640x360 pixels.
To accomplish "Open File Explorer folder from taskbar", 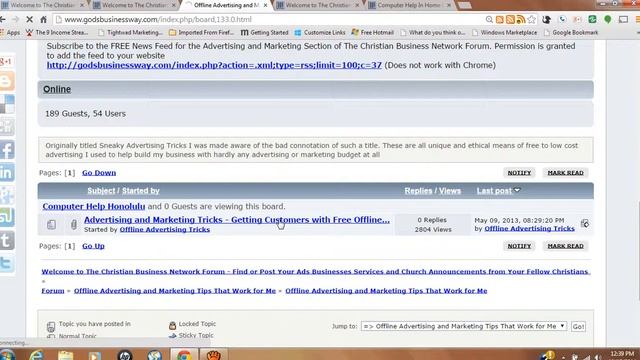I will pyautogui.click(x=65, y=355).
